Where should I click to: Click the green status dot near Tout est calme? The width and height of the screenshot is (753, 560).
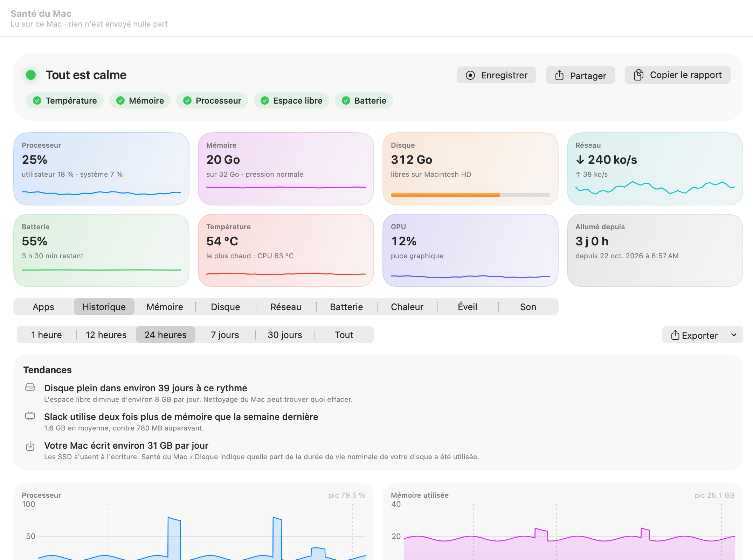[x=31, y=75]
